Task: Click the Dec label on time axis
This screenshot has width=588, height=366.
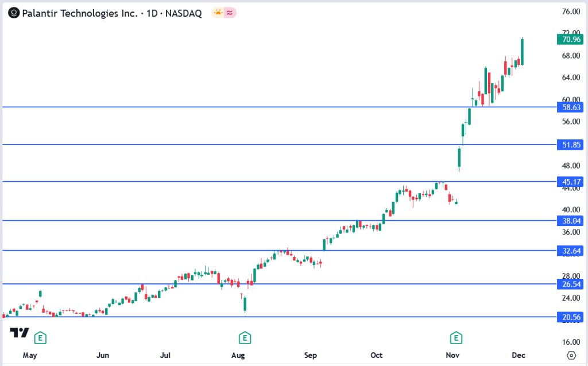Action: 519,356
